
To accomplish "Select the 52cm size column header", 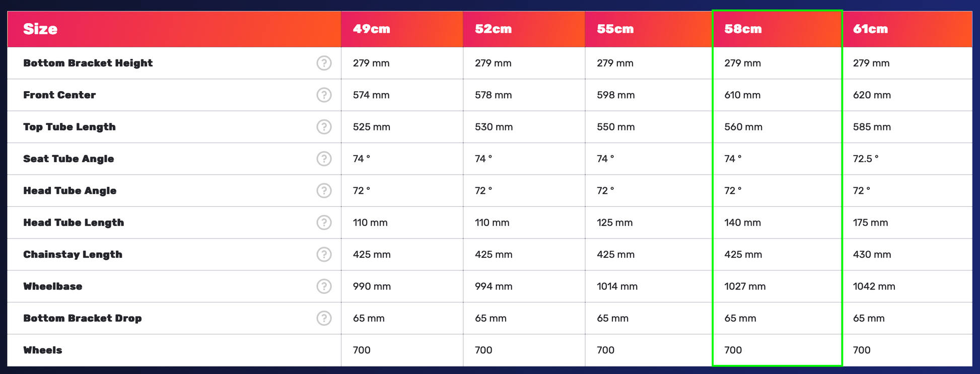I will (494, 29).
